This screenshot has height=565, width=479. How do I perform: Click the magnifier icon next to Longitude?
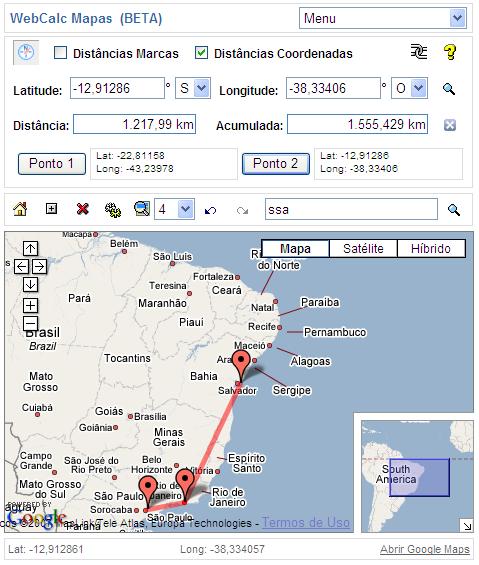[449, 89]
